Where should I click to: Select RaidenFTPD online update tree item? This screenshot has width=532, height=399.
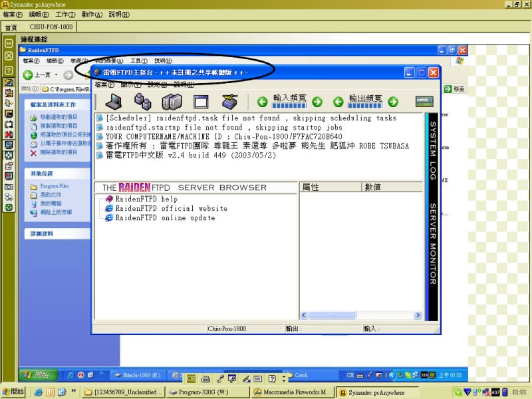[x=165, y=218]
